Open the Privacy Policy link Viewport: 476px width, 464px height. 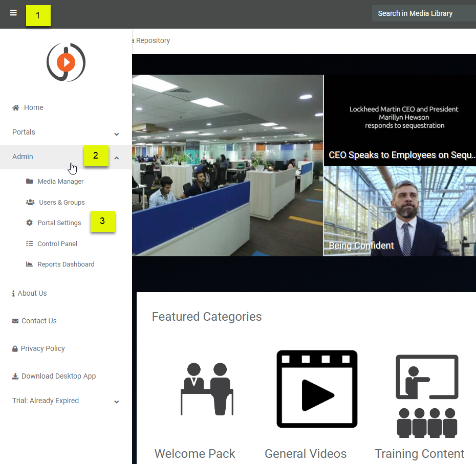pyautogui.click(x=42, y=348)
